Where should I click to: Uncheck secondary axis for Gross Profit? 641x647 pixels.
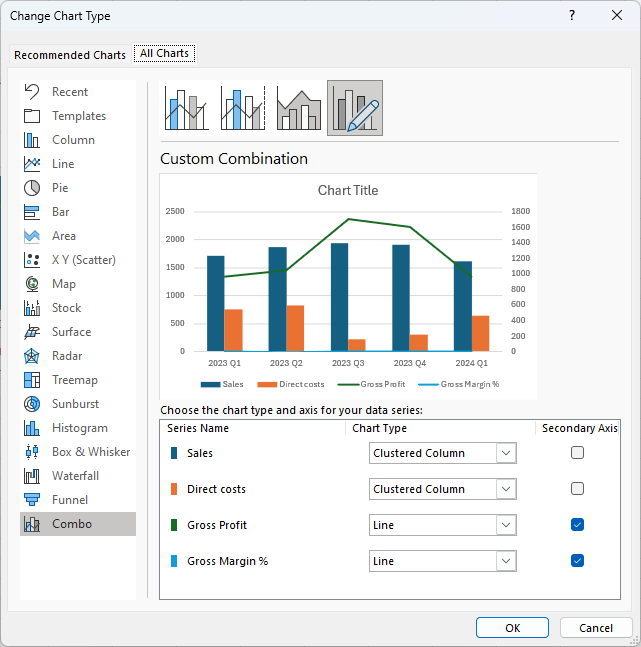pyautogui.click(x=577, y=525)
